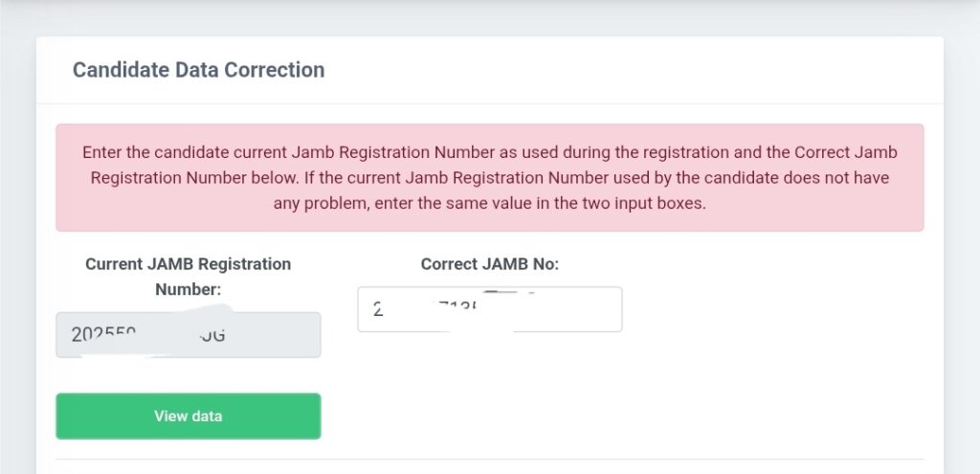
Task: Click the green View data button
Action: click(x=189, y=416)
